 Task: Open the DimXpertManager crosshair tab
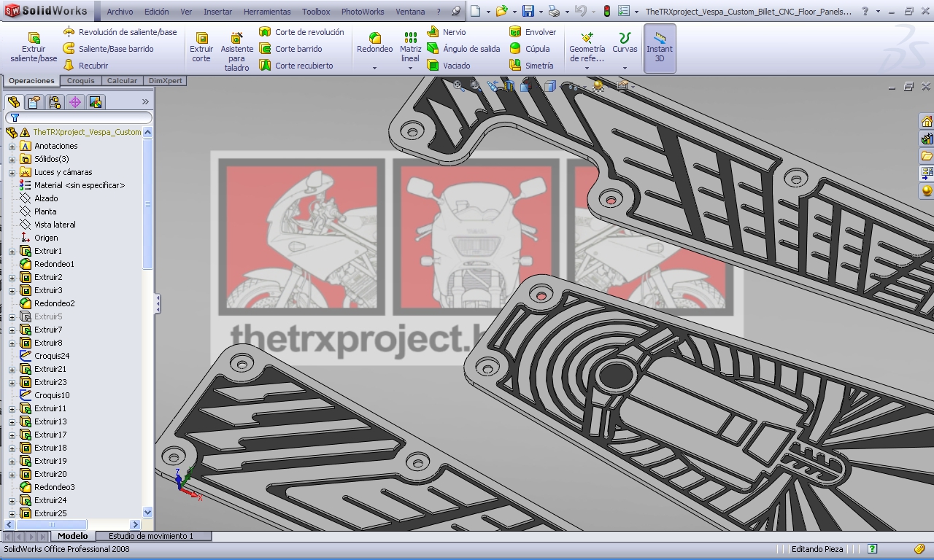click(75, 102)
